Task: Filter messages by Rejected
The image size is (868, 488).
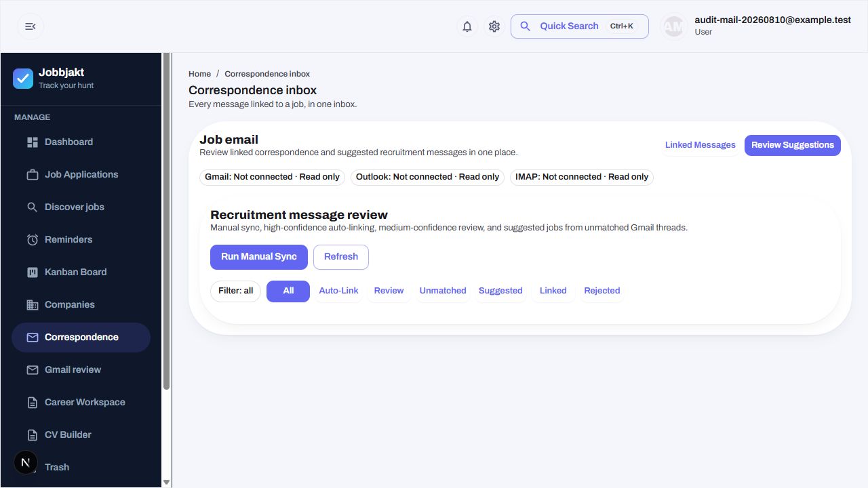Action: point(602,291)
